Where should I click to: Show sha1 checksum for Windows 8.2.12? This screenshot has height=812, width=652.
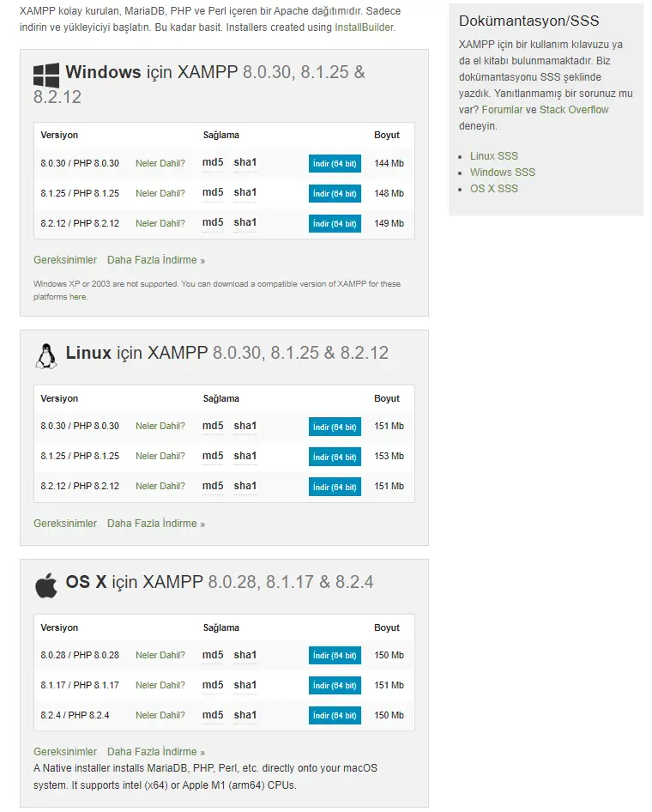coord(245,222)
